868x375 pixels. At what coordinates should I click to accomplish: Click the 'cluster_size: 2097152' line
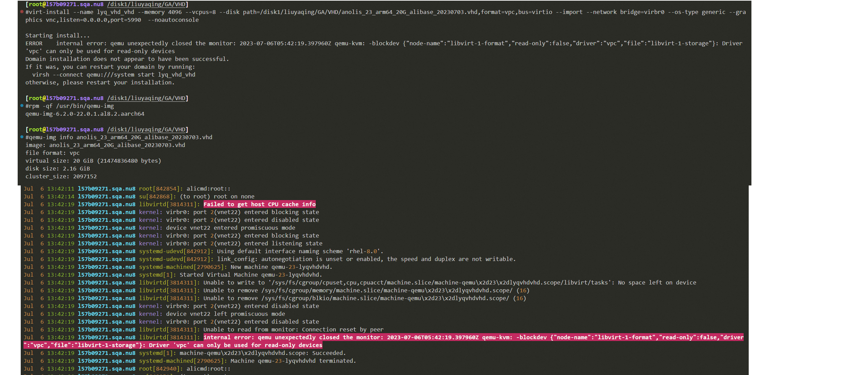(61, 176)
